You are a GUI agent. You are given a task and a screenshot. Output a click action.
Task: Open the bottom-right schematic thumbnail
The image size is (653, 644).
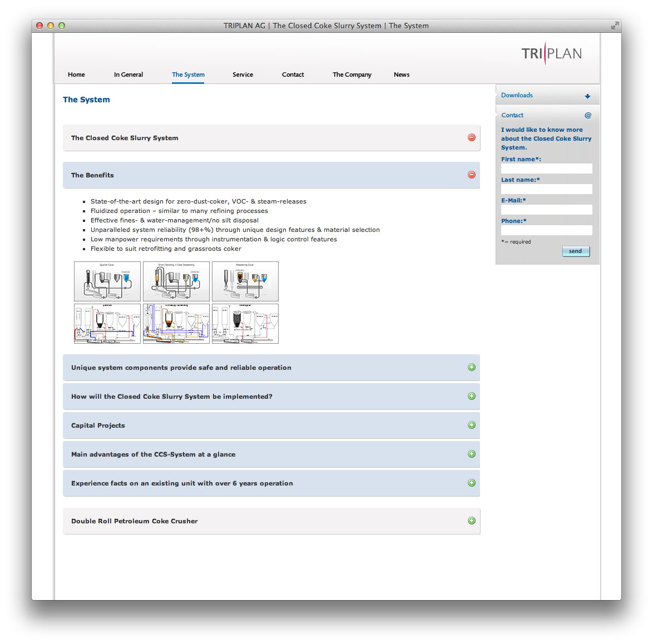(245, 324)
